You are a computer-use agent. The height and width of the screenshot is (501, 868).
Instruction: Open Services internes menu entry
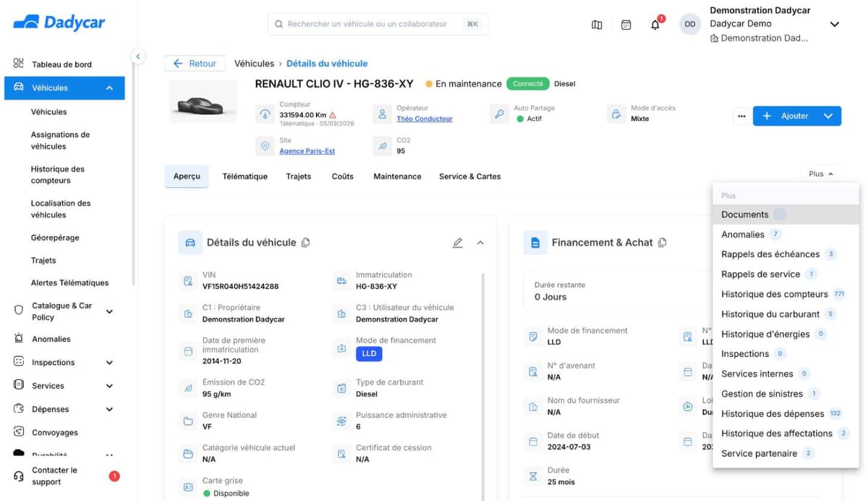tap(786, 374)
